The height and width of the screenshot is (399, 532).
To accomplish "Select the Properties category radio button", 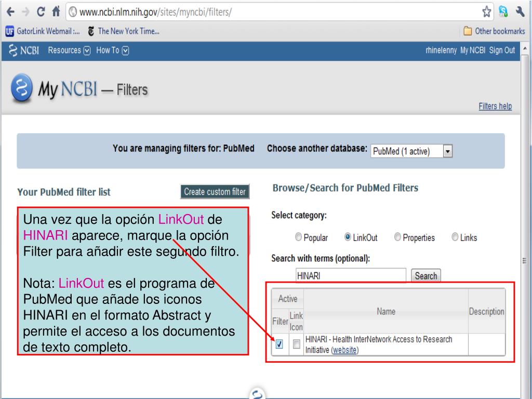I will (x=397, y=237).
